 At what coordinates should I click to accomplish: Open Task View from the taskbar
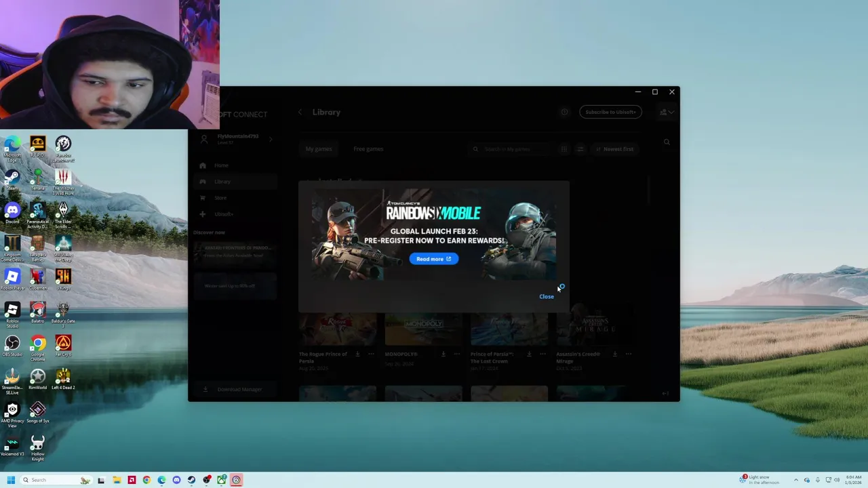tap(101, 480)
